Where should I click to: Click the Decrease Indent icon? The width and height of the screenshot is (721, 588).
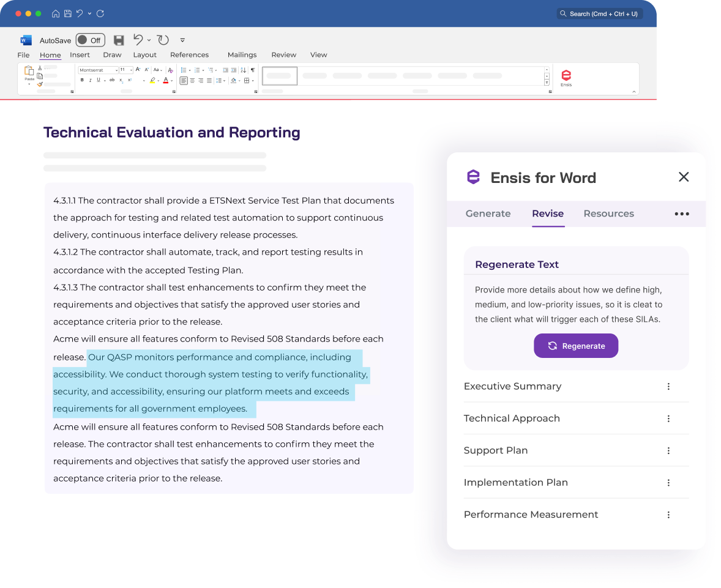(225, 70)
